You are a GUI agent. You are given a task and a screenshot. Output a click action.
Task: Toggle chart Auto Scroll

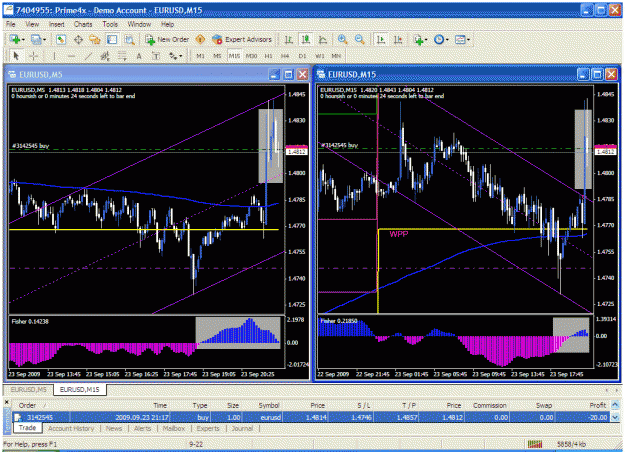(x=381, y=39)
